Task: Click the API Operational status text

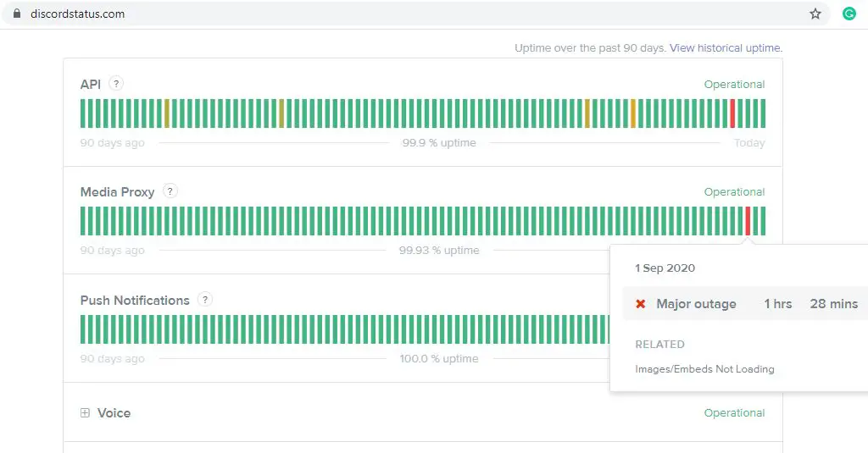Action: [734, 84]
